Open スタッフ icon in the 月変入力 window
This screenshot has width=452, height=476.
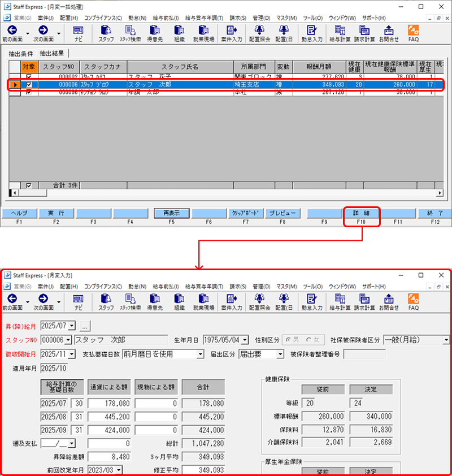click(106, 302)
